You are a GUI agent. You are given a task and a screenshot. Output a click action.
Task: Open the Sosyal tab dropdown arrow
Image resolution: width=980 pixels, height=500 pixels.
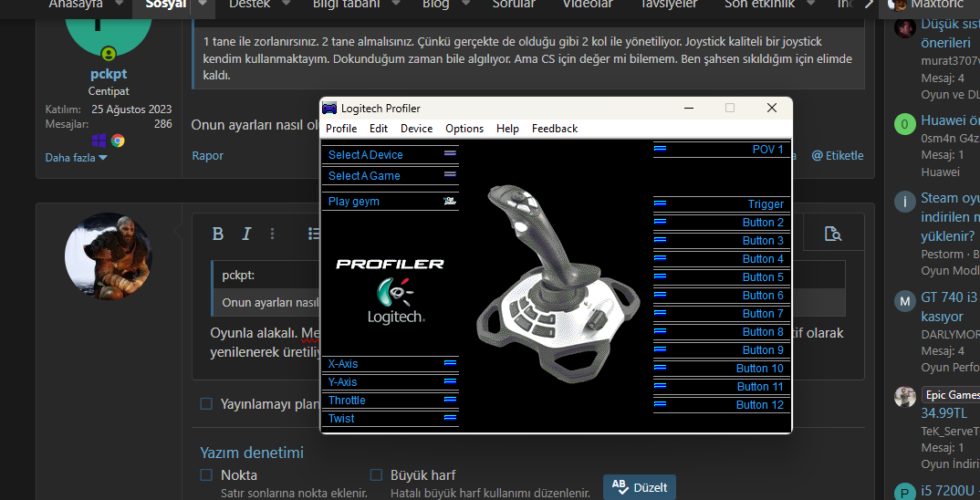pos(203,4)
